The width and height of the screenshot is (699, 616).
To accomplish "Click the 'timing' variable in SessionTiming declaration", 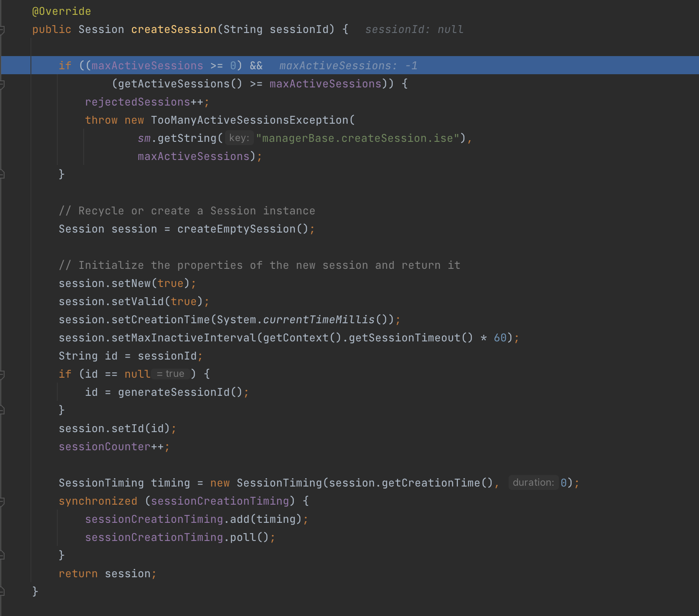I will [170, 483].
